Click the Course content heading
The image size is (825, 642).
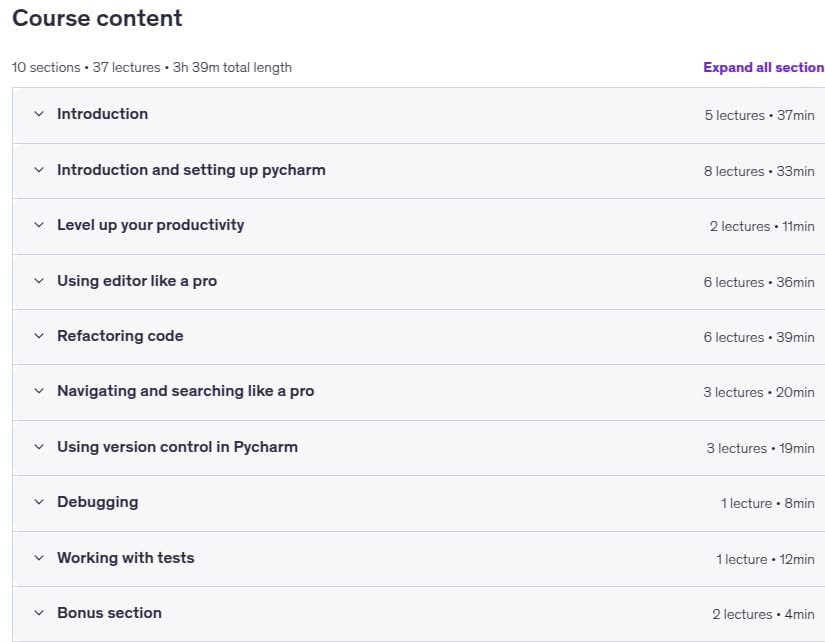(x=97, y=18)
